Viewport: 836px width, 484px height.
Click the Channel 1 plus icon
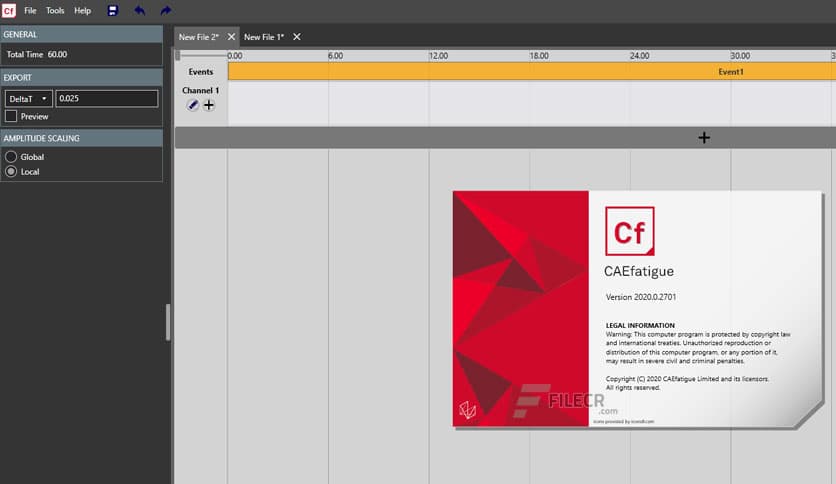click(209, 105)
